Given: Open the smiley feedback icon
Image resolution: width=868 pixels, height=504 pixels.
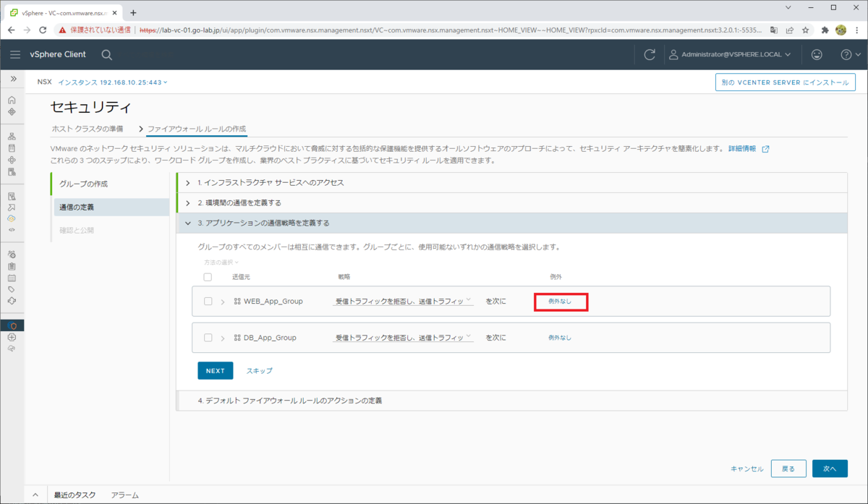Looking at the screenshot, I should 817,54.
